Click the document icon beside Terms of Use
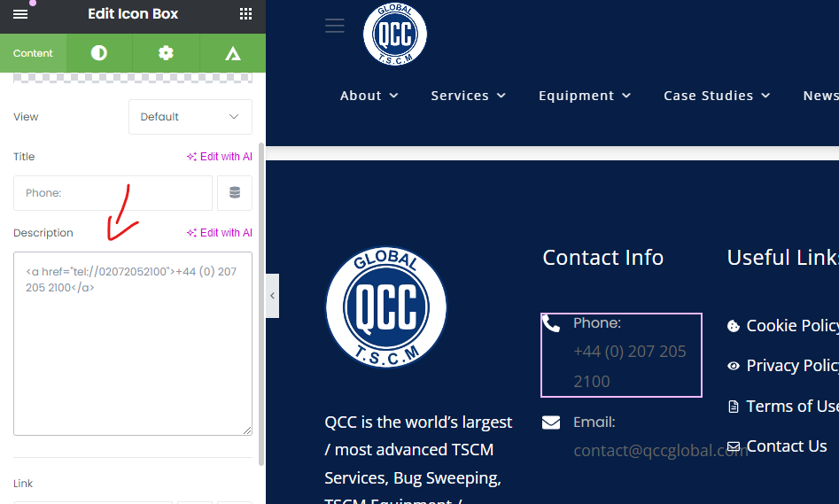The height and width of the screenshot is (504, 839). (x=734, y=407)
